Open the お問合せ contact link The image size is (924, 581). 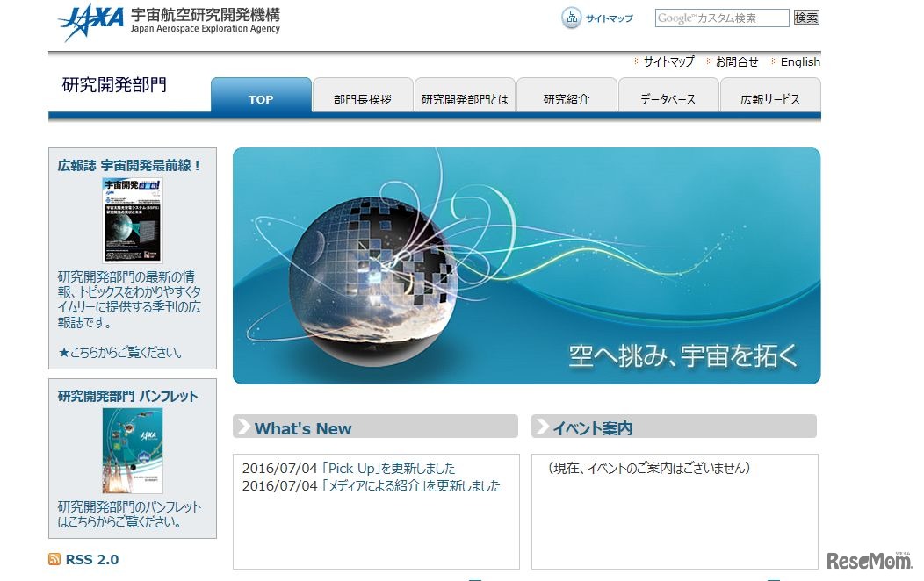click(737, 61)
